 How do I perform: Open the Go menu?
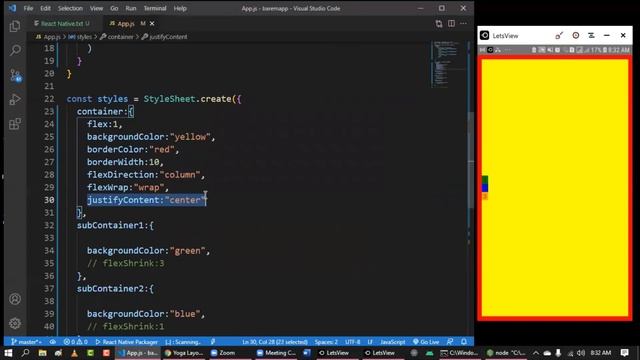(114, 8)
